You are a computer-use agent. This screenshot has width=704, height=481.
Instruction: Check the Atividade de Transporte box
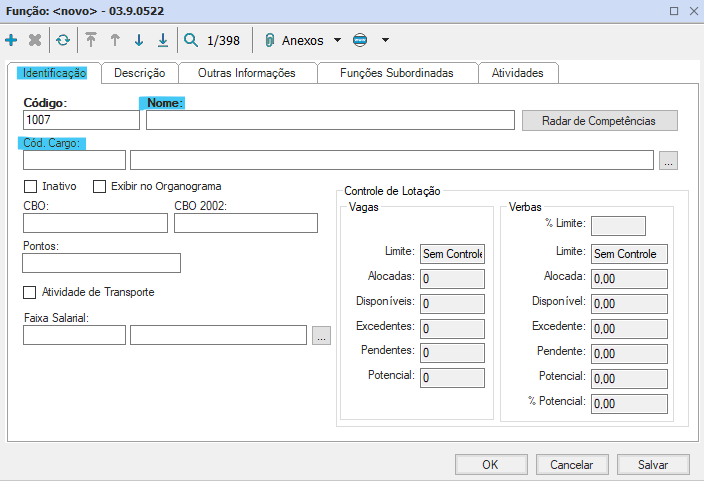click(x=30, y=292)
